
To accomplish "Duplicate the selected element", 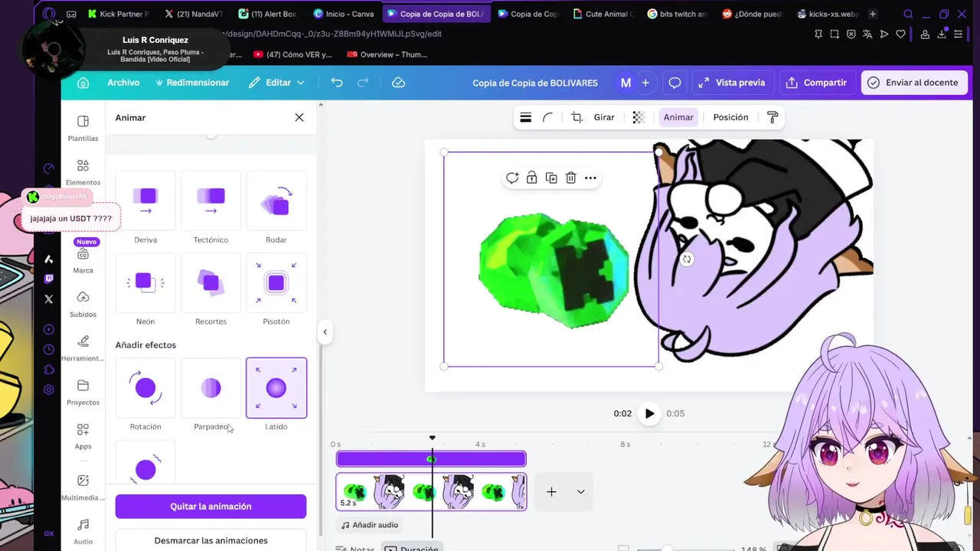I will coord(551,178).
